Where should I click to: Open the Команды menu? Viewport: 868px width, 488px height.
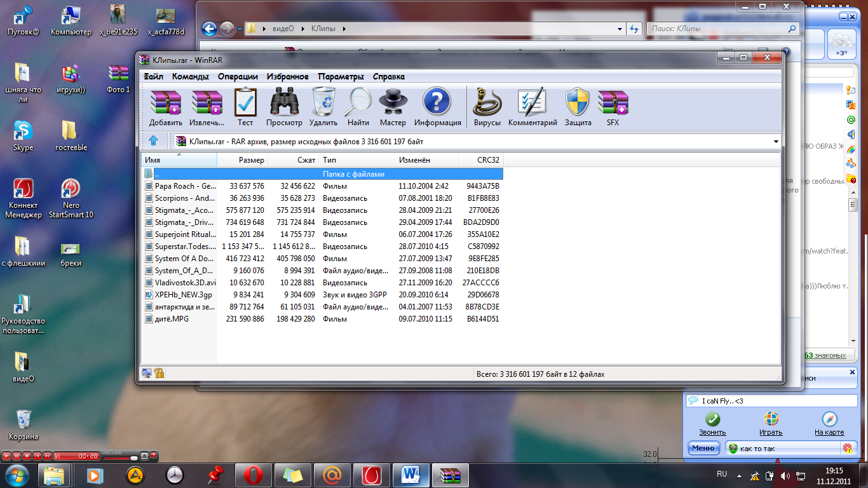coord(191,76)
